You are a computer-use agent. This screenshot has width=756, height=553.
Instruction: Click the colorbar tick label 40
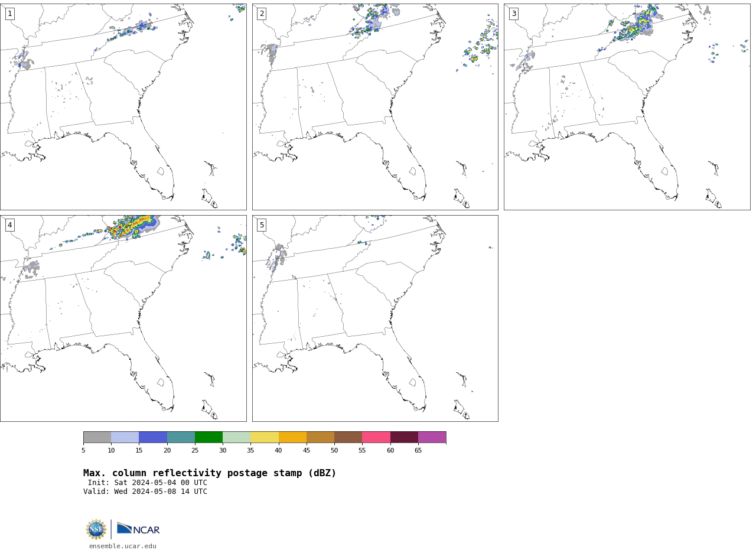coord(279,451)
